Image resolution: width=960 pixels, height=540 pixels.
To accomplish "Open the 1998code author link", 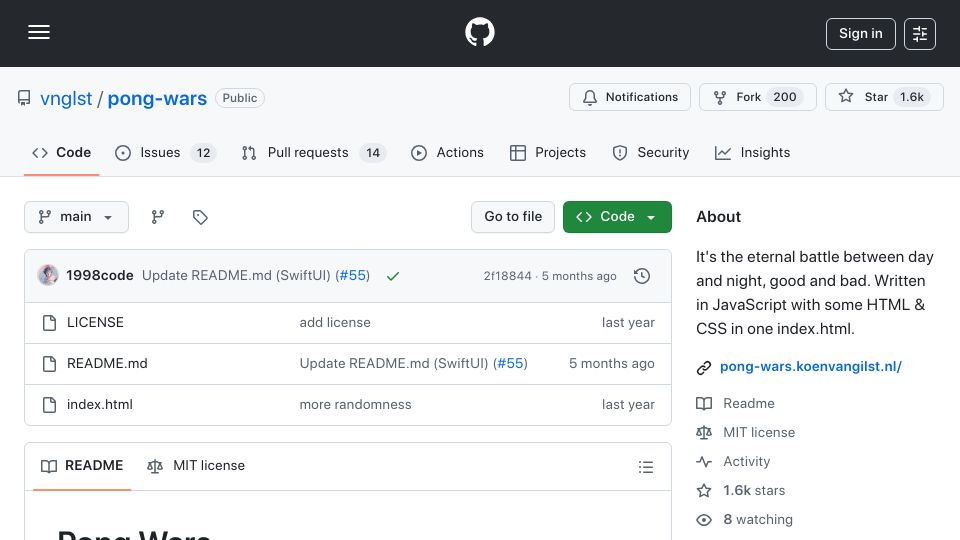I will (x=100, y=276).
